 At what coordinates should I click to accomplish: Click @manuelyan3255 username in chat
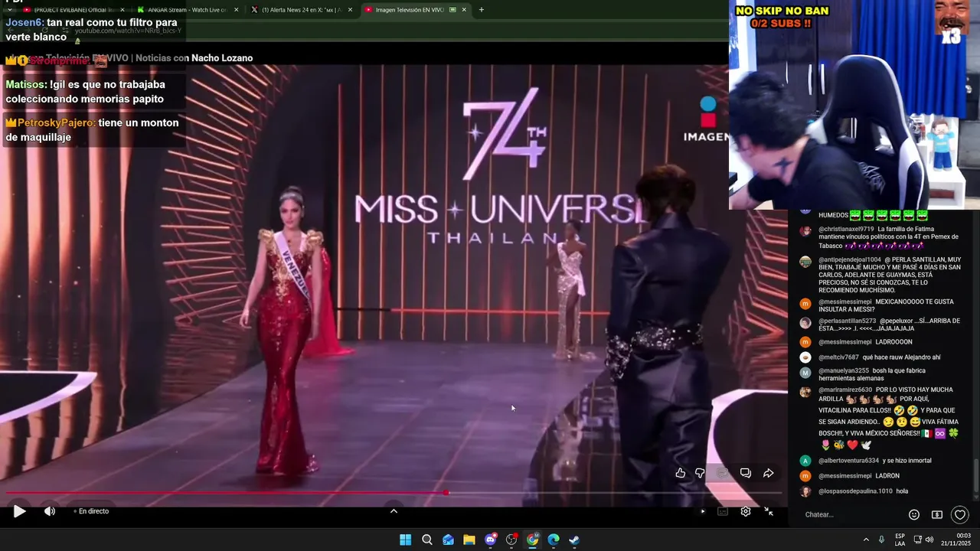[x=844, y=370]
